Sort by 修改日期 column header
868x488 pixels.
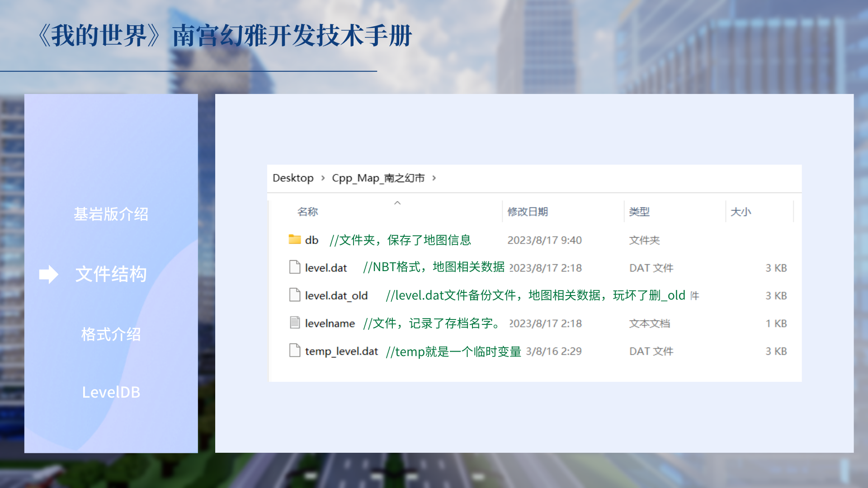pos(528,211)
